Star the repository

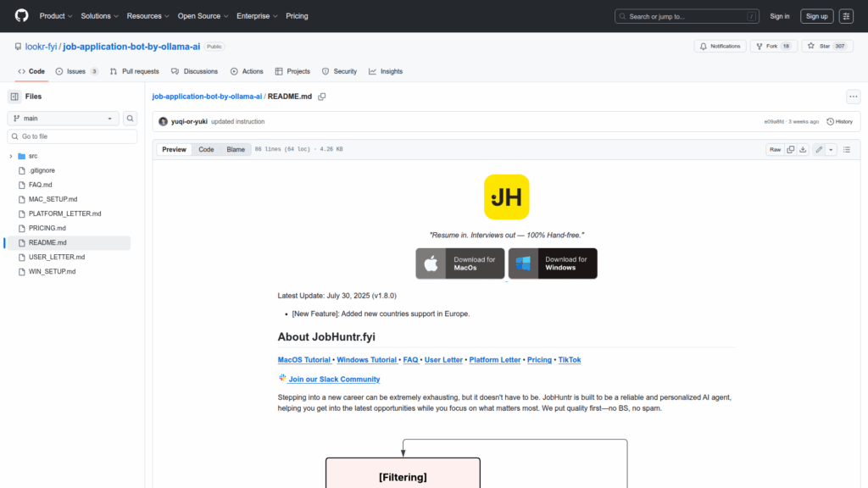point(827,47)
